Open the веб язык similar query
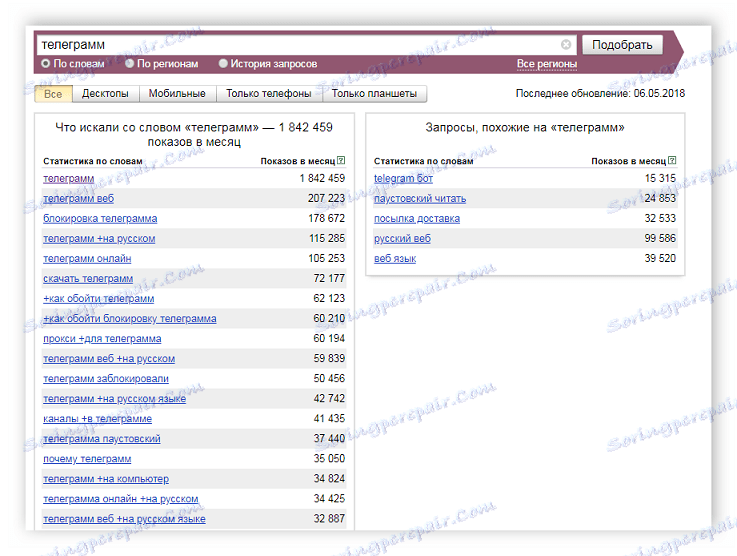 [395, 258]
